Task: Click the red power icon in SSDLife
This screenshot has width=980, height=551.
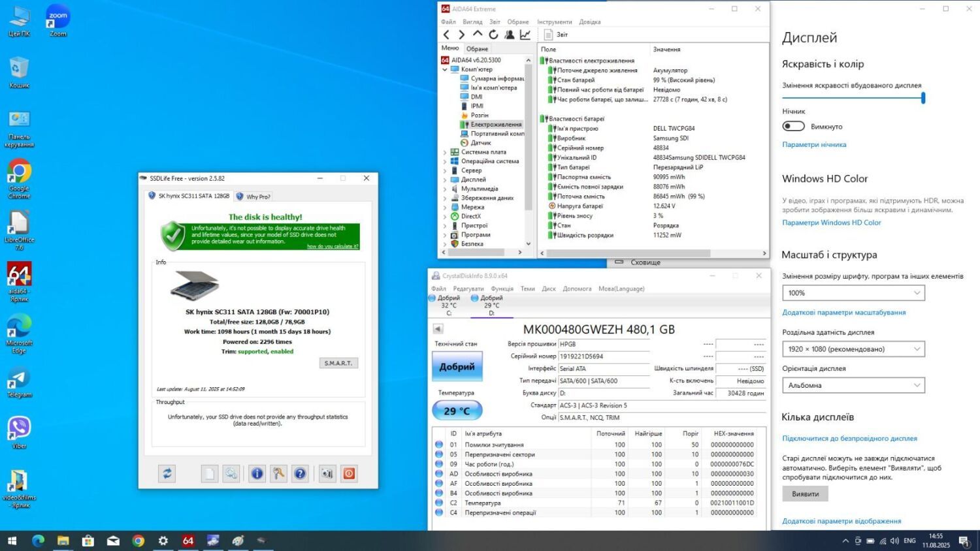Action: pyautogui.click(x=350, y=473)
